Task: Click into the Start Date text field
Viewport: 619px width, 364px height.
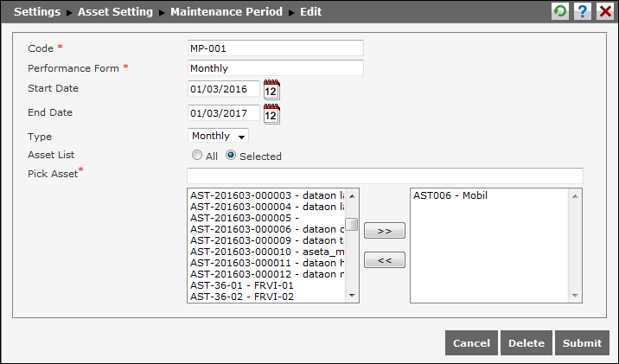Action: (224, 89)
